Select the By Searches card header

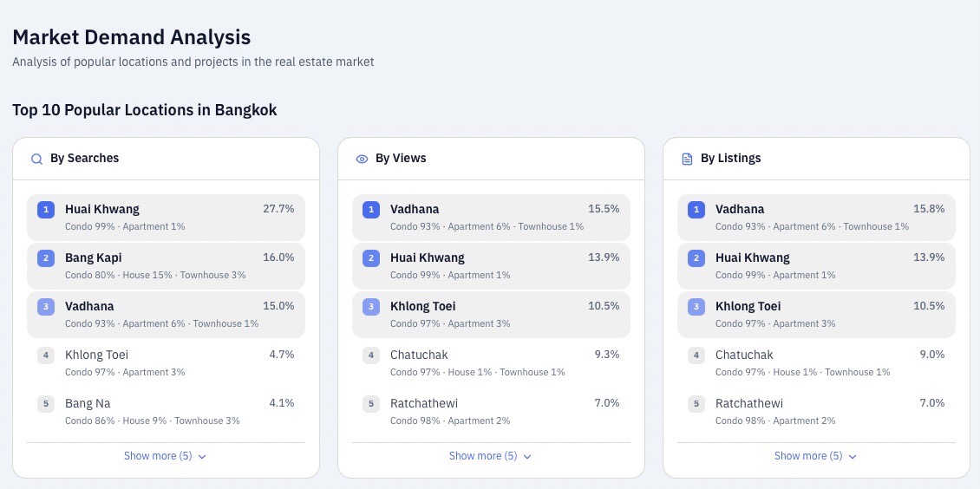pyautogui.click(x=166, y=159)
